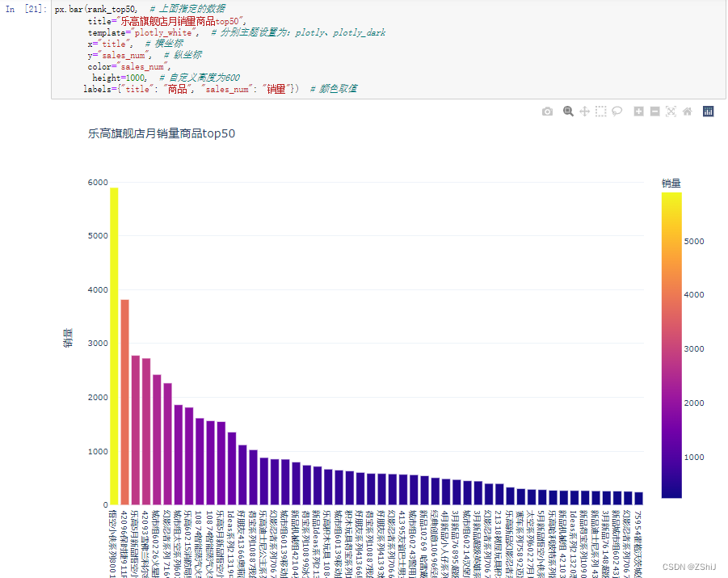Activate the Zoom magnifier tool in the modebar
Viewport: 728px width, 578px height.
pos(568,112)
